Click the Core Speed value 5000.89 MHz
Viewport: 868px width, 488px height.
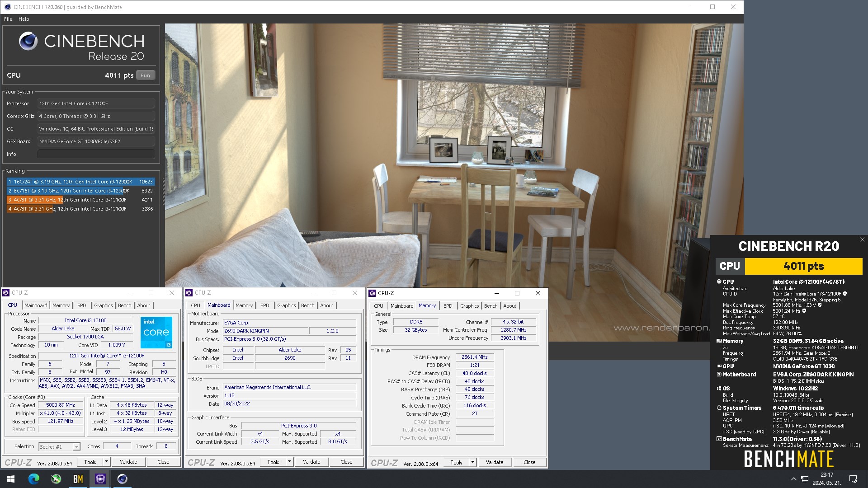tap(61, 405)
